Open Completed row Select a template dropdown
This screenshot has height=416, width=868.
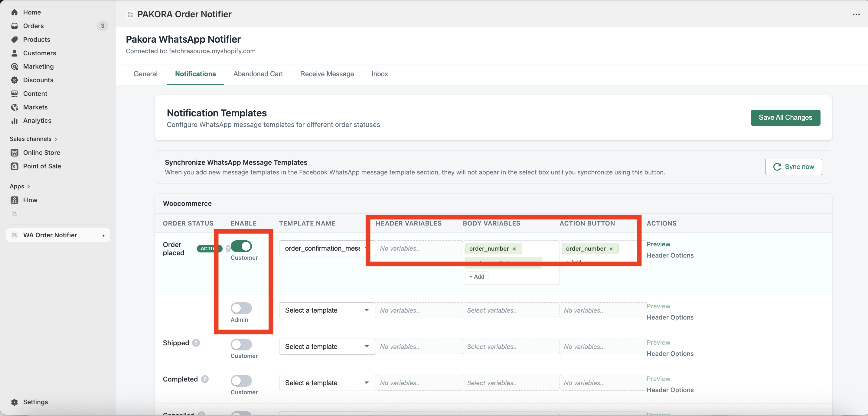pos(327,383)
